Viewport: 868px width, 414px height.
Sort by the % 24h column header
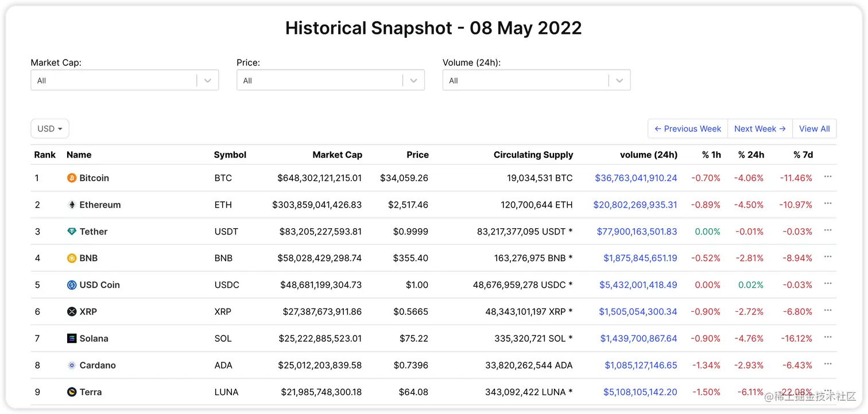click(x=751, y=155)
